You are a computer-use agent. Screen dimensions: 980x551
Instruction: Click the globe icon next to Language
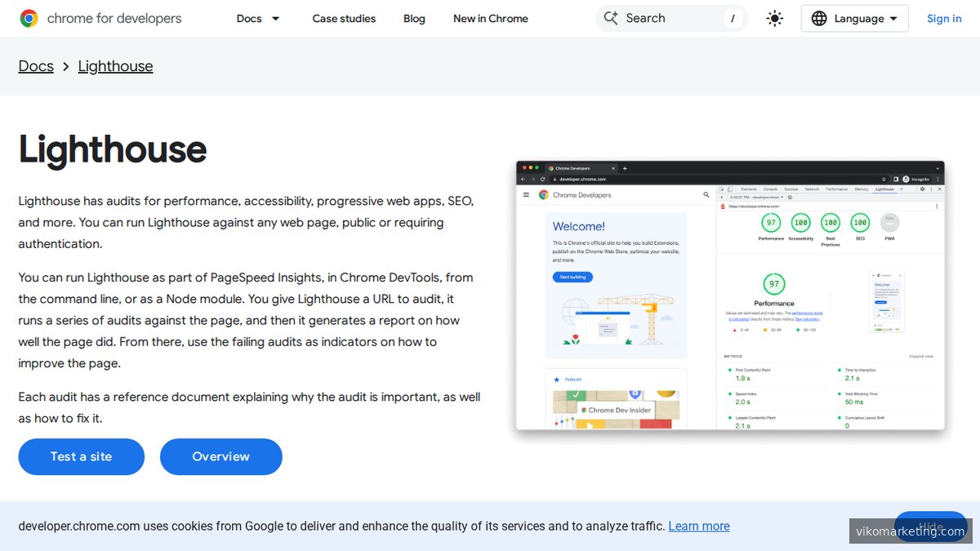tap(819, 17)
